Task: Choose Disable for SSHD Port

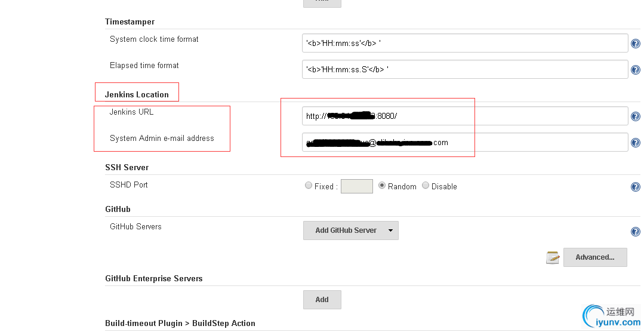Action: point(426,186)
